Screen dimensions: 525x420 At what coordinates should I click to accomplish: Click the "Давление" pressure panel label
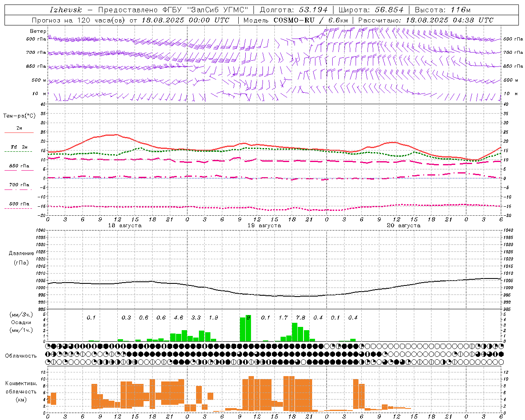[x=21, y=253]
